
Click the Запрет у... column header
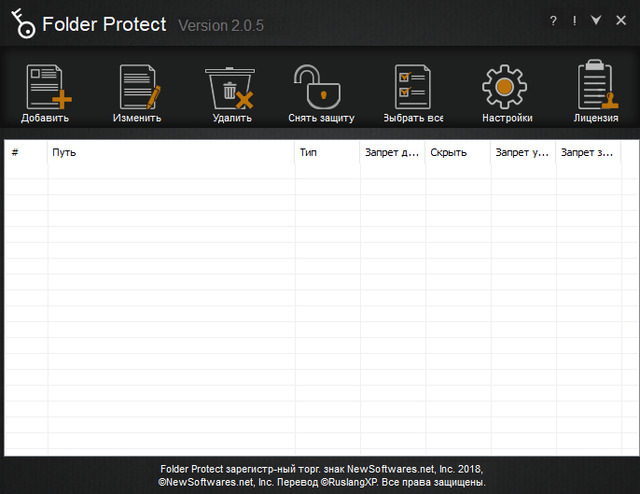[x=522, y=153]
